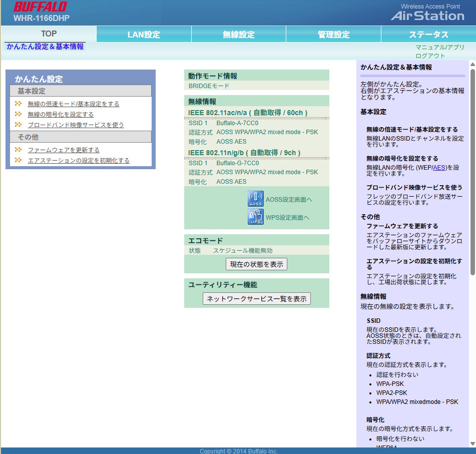
Task: Click the IEEE 802.11ac/n/a heading
Action: [248, 113]
